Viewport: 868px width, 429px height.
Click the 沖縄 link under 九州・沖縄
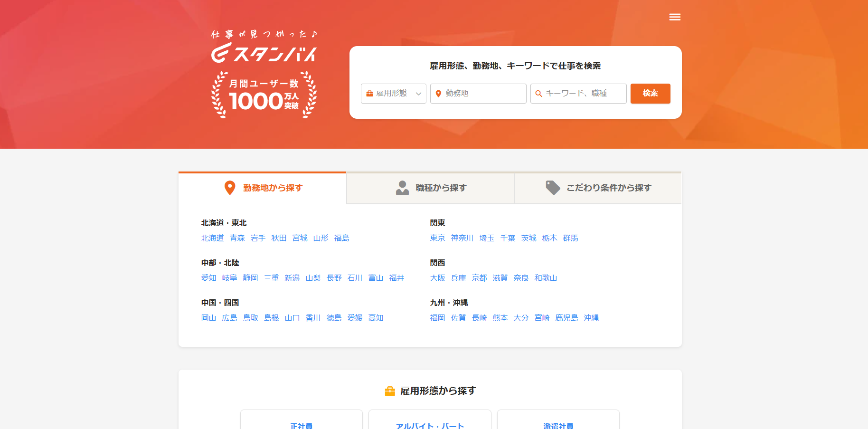(x=591, y=318)
